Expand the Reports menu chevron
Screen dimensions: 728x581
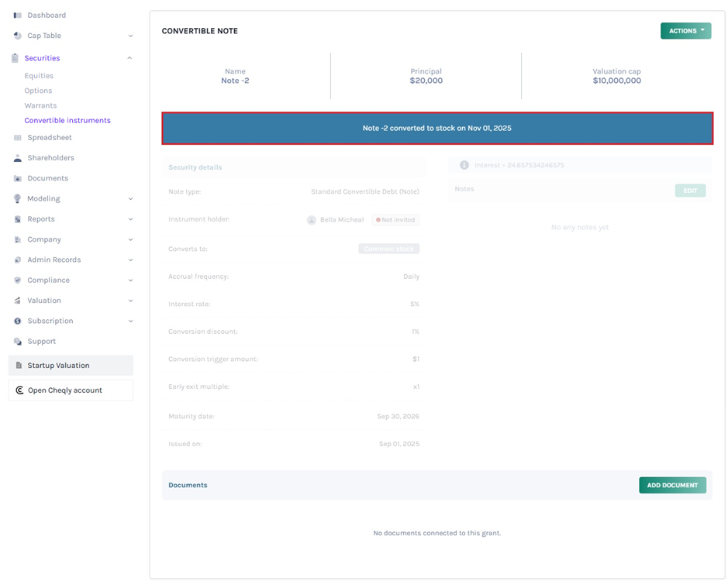pyautogui.click(x=129, y=219)
